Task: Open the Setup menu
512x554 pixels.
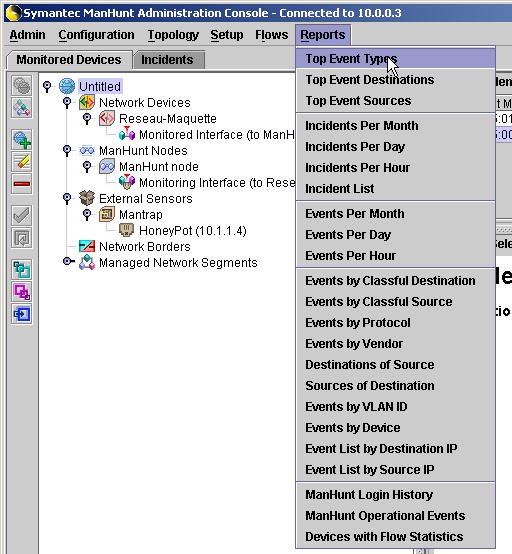Action: 227,35
